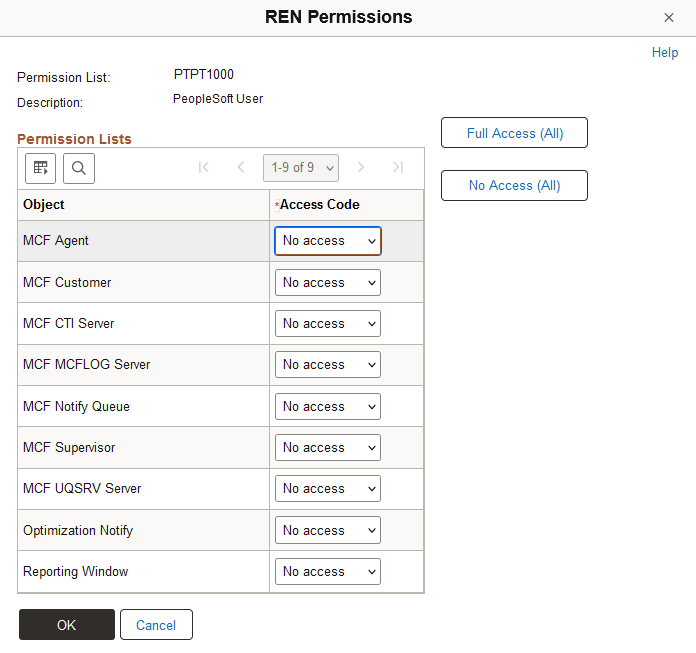Click the PeopleSoft User description text

[x=218, y=99]
